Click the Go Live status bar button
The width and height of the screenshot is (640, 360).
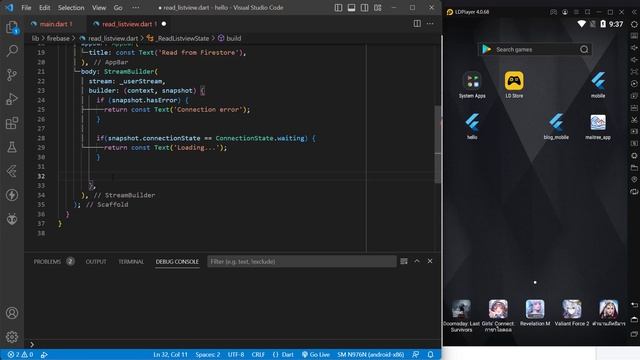point(316,355)
